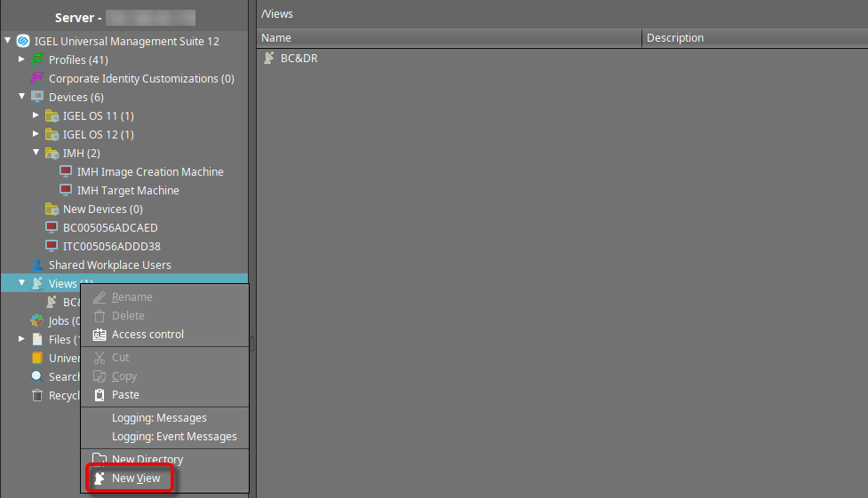Click the IMH Target Machine monitor icon

click(66, 190)
